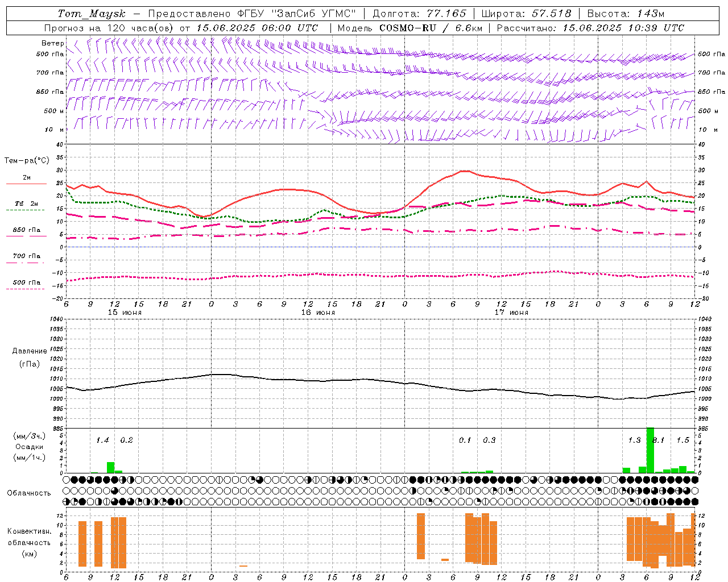
Task: Click the 15 июня date label
Action: click(125, 313)
